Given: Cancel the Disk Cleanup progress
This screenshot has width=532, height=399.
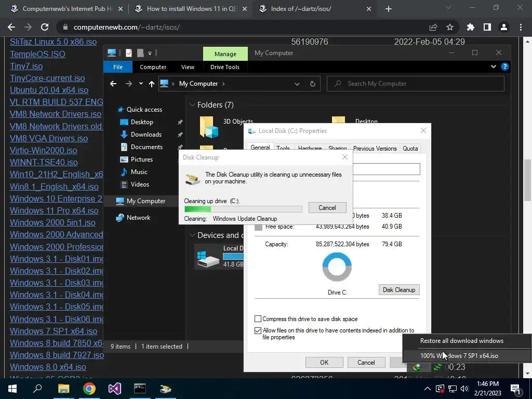Looking at the screenshot, I should [327, 208].
